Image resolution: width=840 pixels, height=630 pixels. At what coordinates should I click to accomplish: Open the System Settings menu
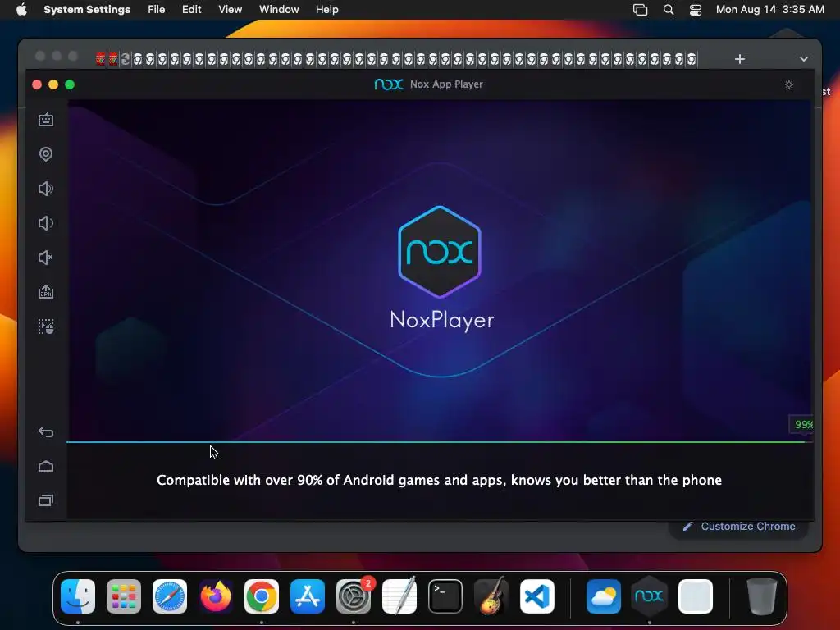pos(87,10)
